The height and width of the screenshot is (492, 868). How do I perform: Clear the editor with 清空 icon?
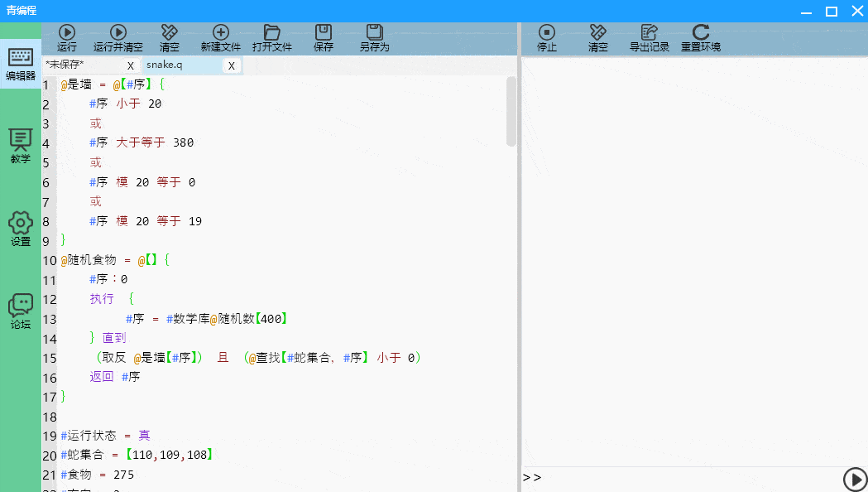[x=170, y=38]
